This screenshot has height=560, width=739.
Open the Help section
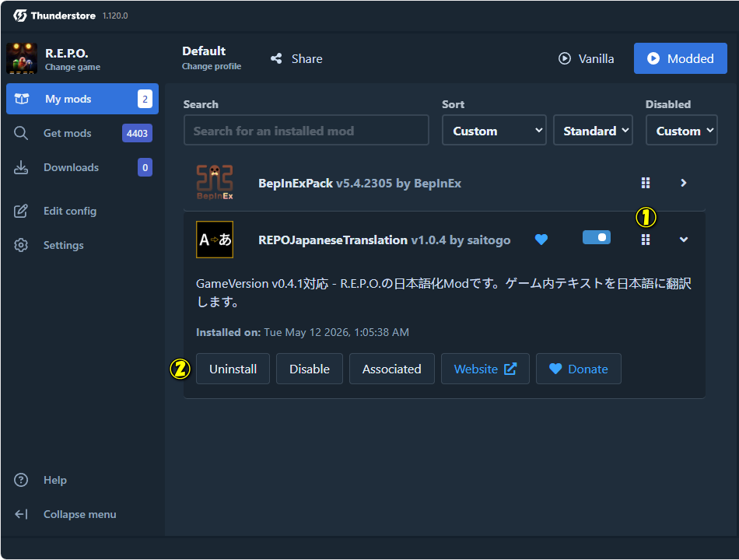point(82,480)
